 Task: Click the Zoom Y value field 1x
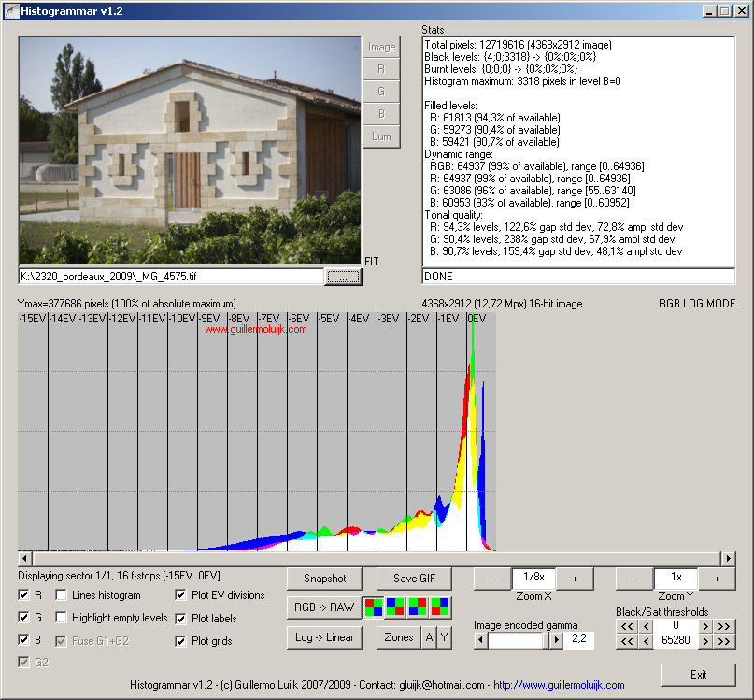click(x=676, y=578)
